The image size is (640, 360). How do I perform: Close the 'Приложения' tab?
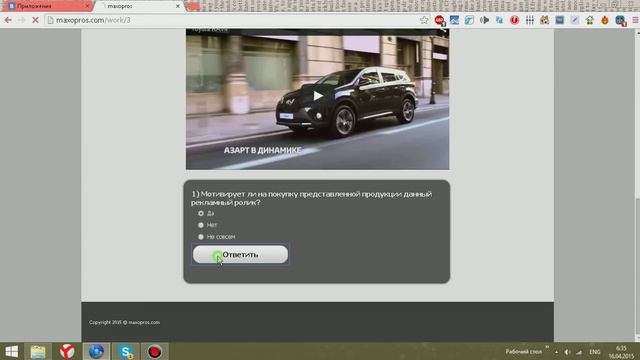click(x=87, y=6)
